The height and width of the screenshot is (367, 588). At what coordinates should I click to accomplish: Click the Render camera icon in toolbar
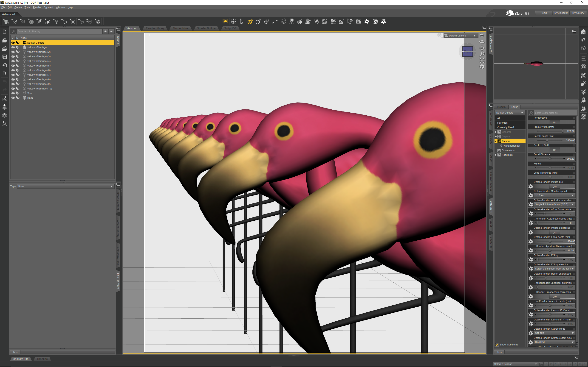(x=358, y=22)
